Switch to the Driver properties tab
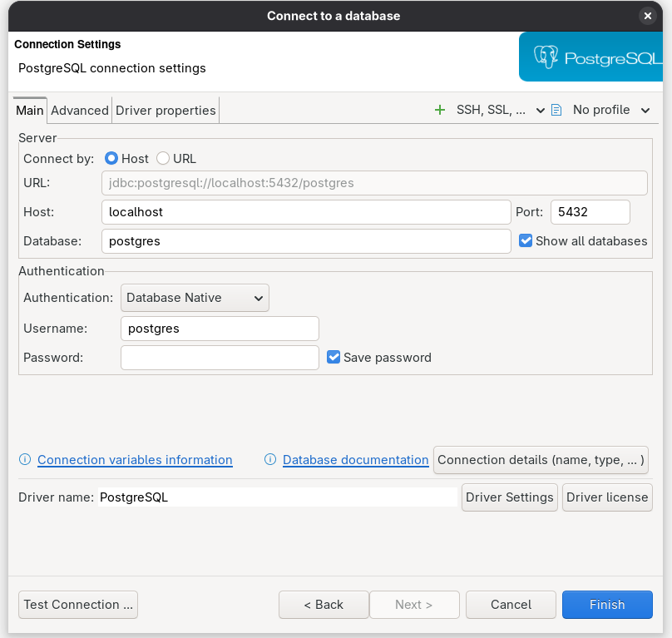Image resolution: width=672 pixels, height=638 pixels. pos(166,111)
